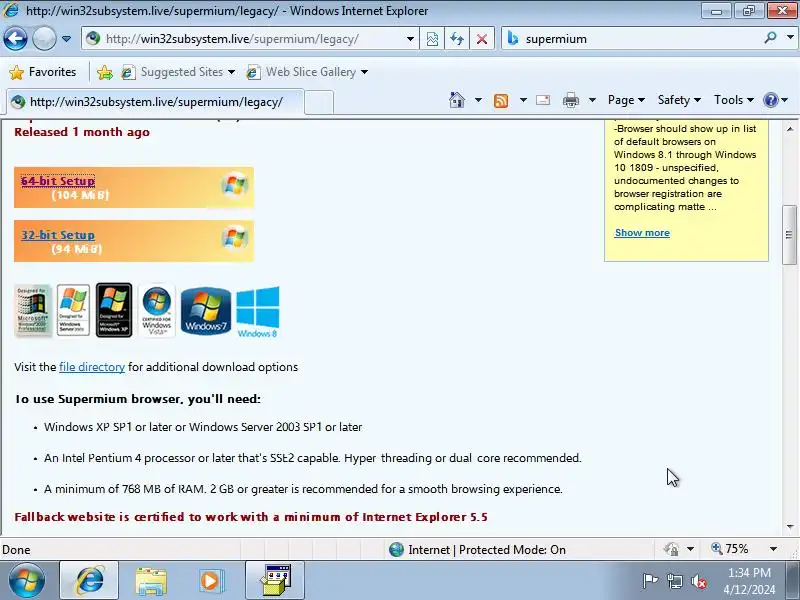Go back with the Back arrow button
Viewport: 800px width, 600px height.
click(x=15, y=39)
